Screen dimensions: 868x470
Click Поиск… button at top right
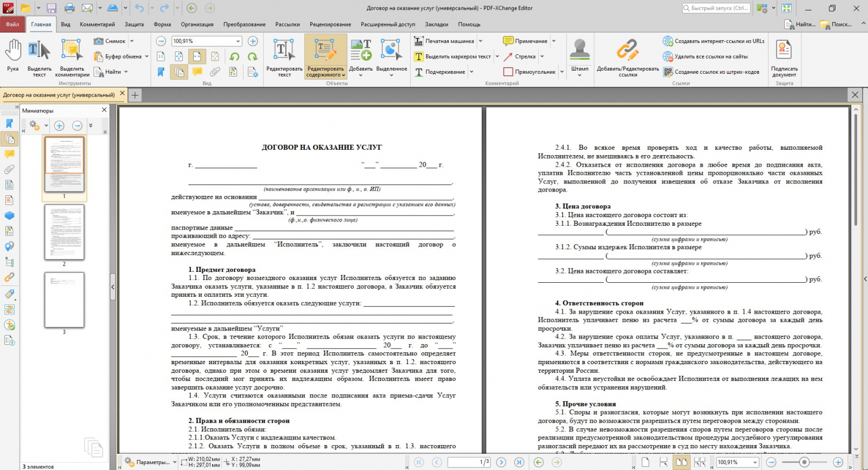click(x=836, y=24)
